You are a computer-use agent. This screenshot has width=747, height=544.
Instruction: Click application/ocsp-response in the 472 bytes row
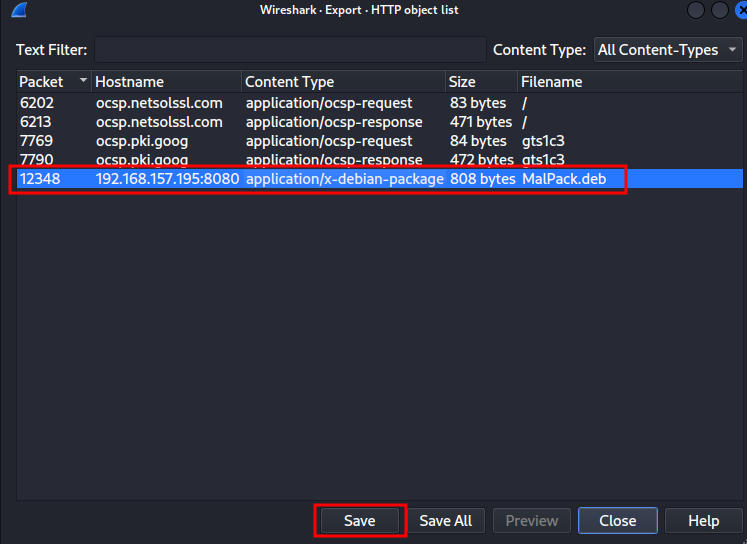[x=334, y=160]
